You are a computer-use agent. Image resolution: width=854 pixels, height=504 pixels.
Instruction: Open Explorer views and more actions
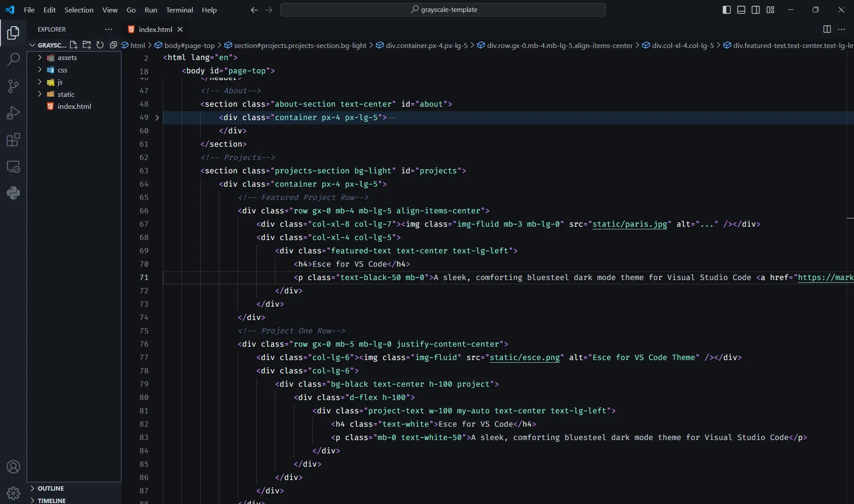pos(109,29)
